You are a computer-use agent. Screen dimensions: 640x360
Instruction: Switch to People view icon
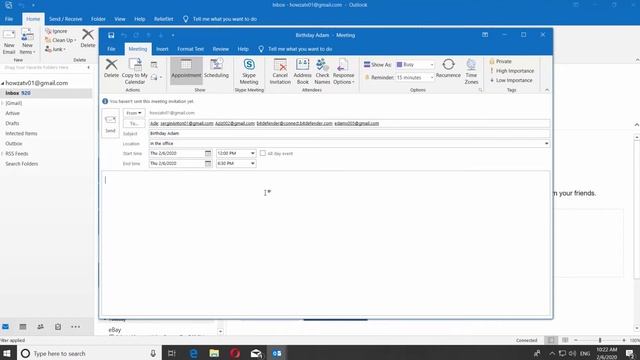(x=40, y=327)
